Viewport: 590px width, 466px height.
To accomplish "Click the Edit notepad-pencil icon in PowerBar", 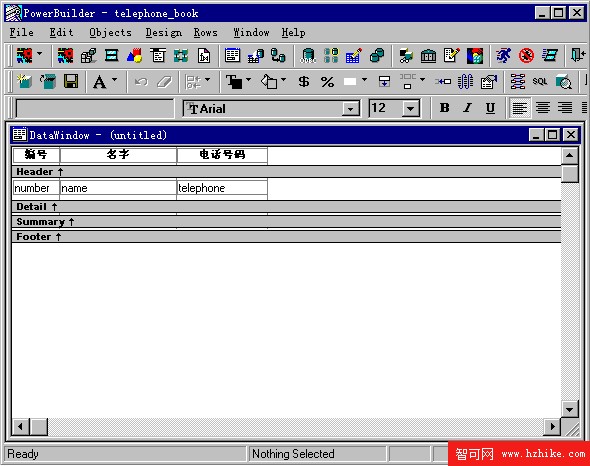I will pyautogui.click(x=452, y=56).
